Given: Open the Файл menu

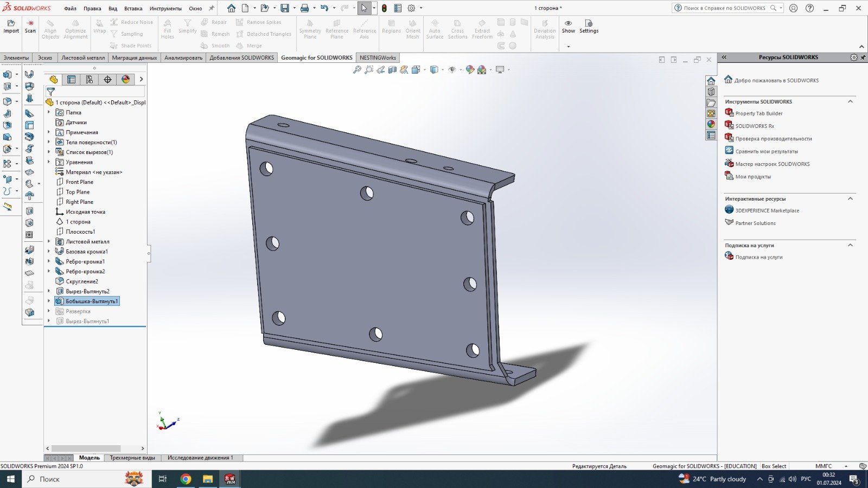Looking at the screenshot, I should (71, 9).
